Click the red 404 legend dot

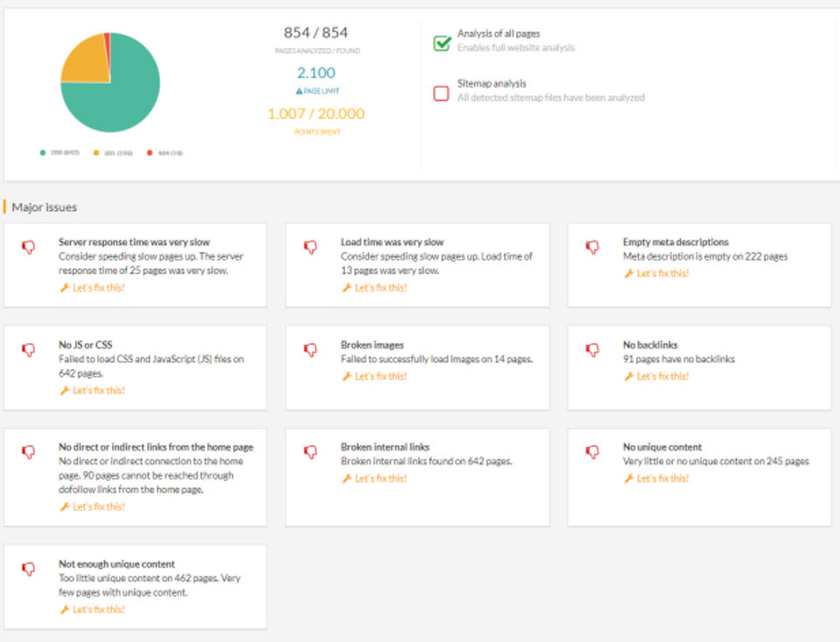[x=149, y=152]
